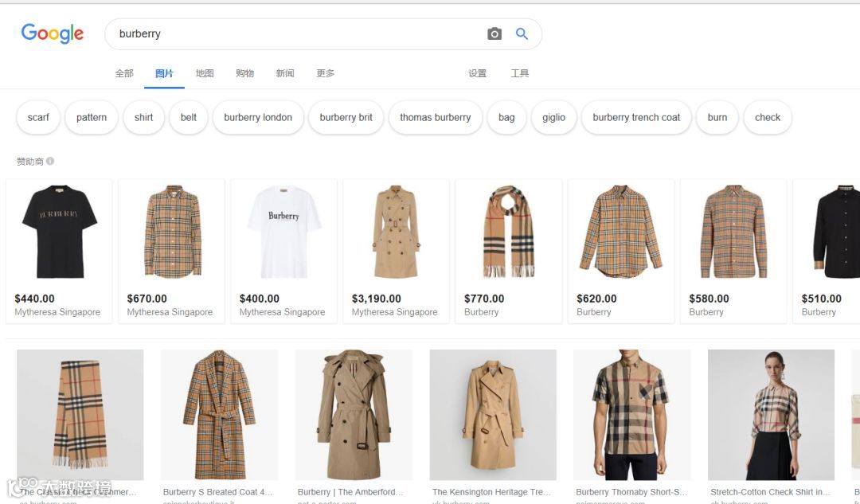Open the 工具 options
Viewport: 860px width, 504px height.
(x=519, y=73)
